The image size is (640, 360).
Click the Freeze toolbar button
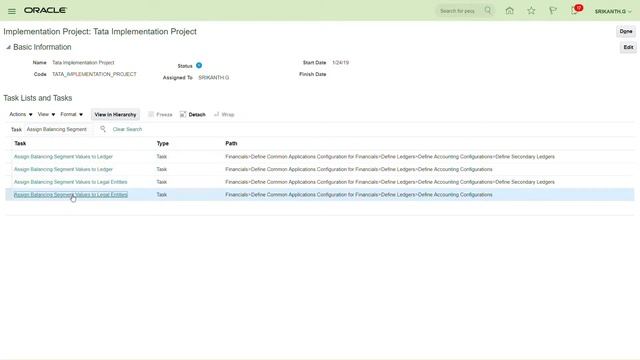pos(160,114)
